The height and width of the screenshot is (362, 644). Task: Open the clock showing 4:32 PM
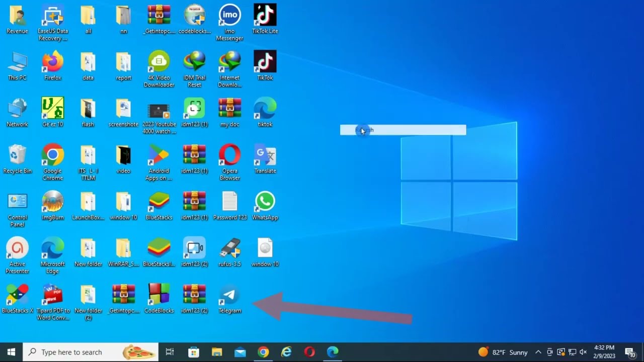pyautogui.click(x=604, y=352)
